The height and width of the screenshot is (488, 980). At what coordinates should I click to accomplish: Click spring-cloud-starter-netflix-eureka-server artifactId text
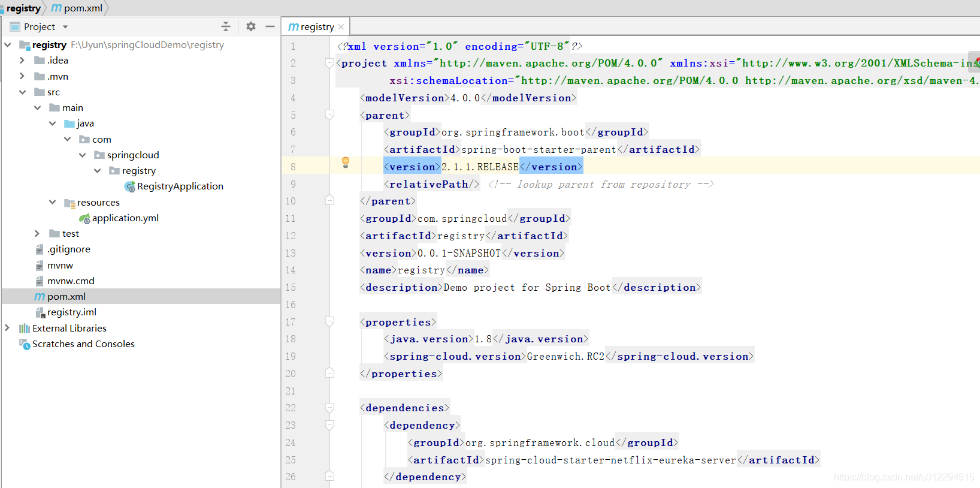click(610, 460)
